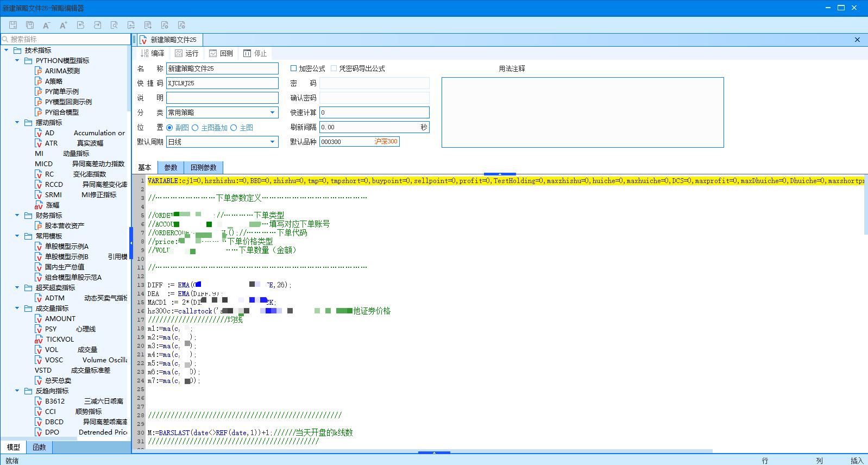The image size is (868, 465).
Task: Collapse the 反趋向指标 folder
Action: [17, 391]
